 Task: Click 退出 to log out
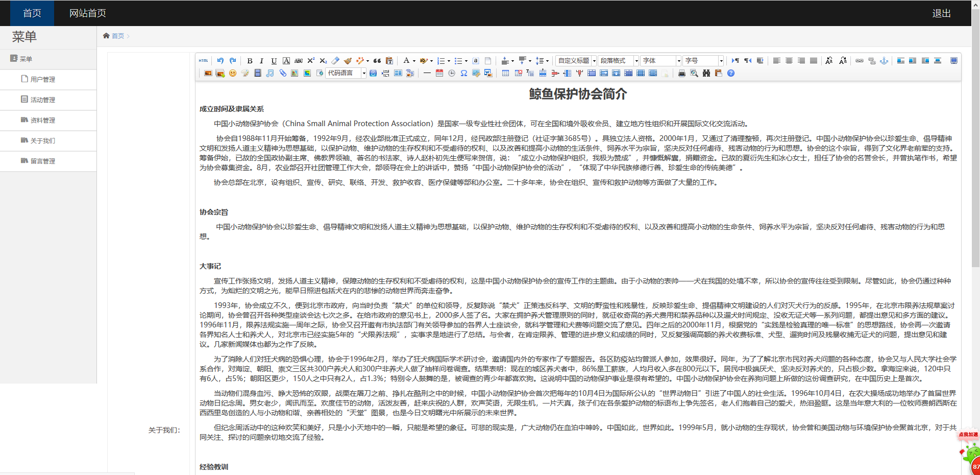pyautogui.click(x=941, y=13)
